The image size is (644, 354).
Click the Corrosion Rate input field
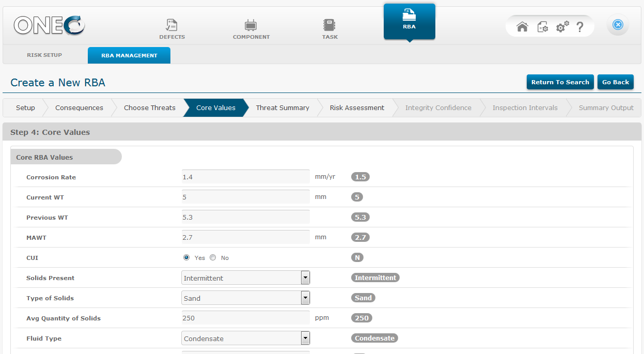245,177
